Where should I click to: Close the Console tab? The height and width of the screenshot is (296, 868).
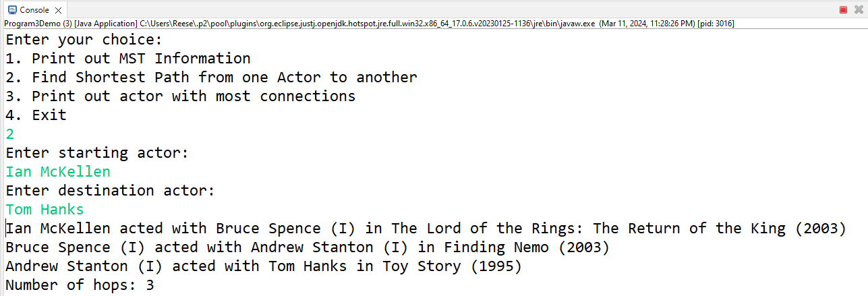click(58, 10)
